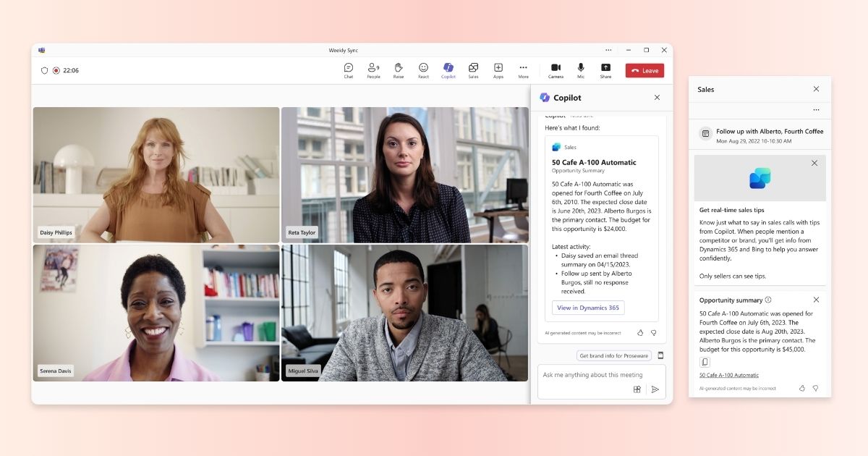Open the React emoji picker
Viewport: 868px width, 456px height.
[423, 70]
